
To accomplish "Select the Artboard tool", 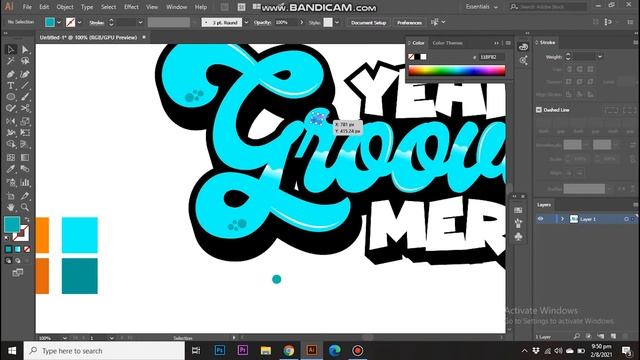I will pyautogui.click(x=11, y=196).
